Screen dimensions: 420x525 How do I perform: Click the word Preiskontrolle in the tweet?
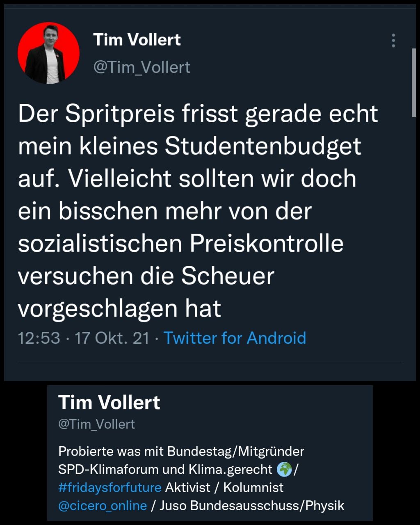pyautogui.click(x=267, y=243)
